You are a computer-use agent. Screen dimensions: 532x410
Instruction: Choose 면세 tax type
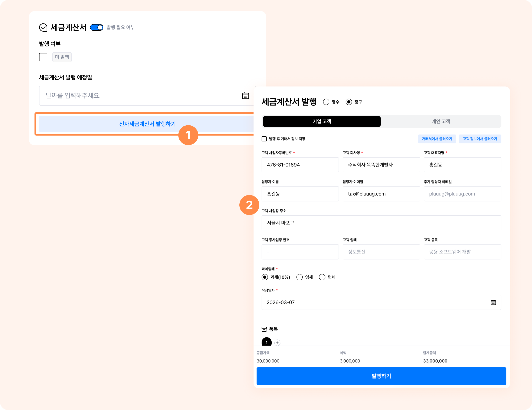click(x=322, y=277)
